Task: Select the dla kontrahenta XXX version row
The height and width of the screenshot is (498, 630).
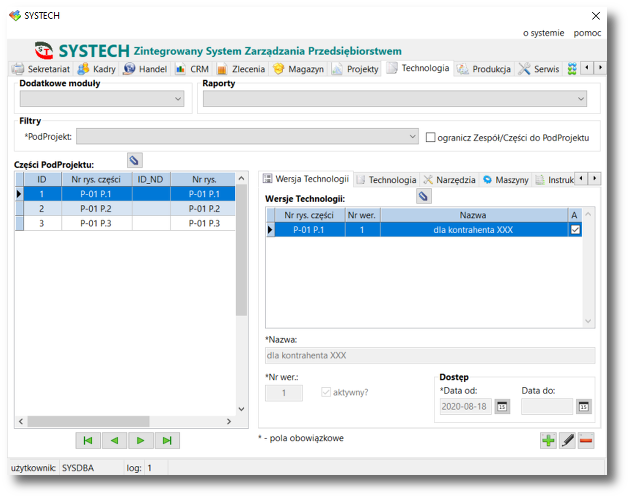Action: click(x=424, y=230)
